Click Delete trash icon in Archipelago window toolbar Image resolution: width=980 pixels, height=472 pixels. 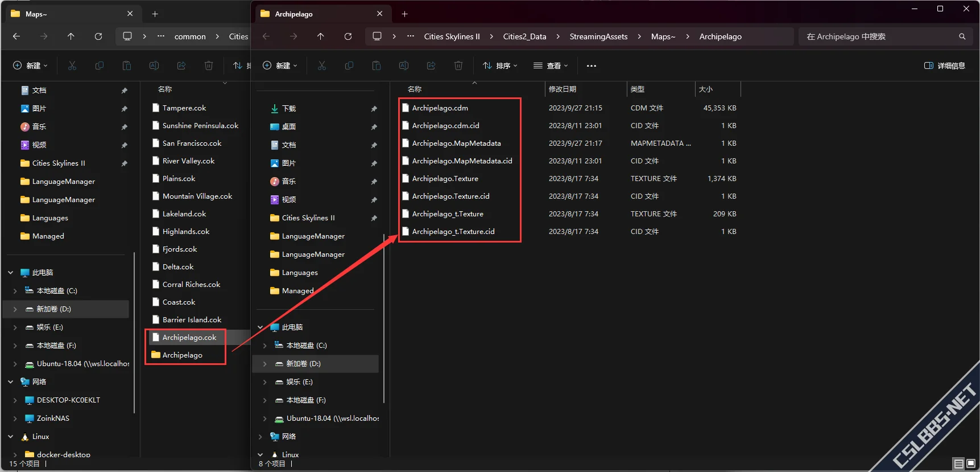point(458,66)
